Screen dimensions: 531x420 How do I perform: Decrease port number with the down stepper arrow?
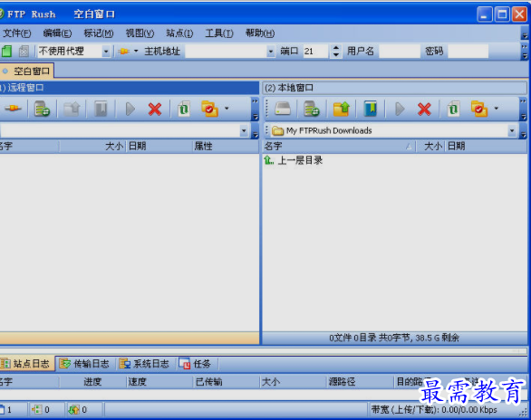335,55
